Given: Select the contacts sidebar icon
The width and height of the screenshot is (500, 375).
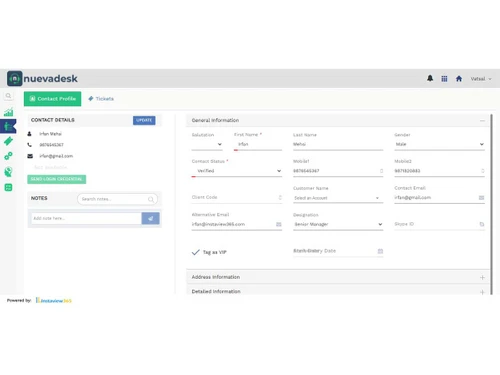Looking at the screenshot, I should (8, 126).
